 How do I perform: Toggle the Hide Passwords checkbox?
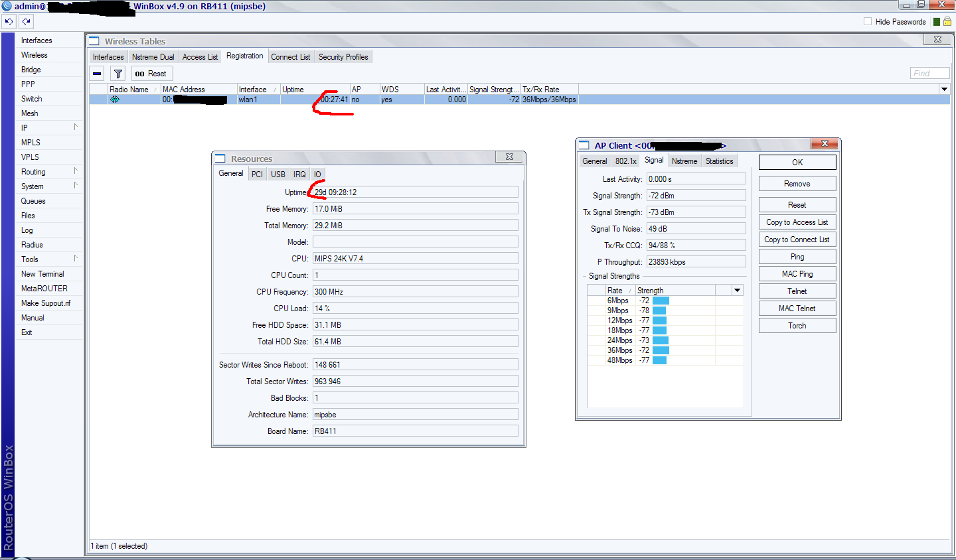point(868,21)
